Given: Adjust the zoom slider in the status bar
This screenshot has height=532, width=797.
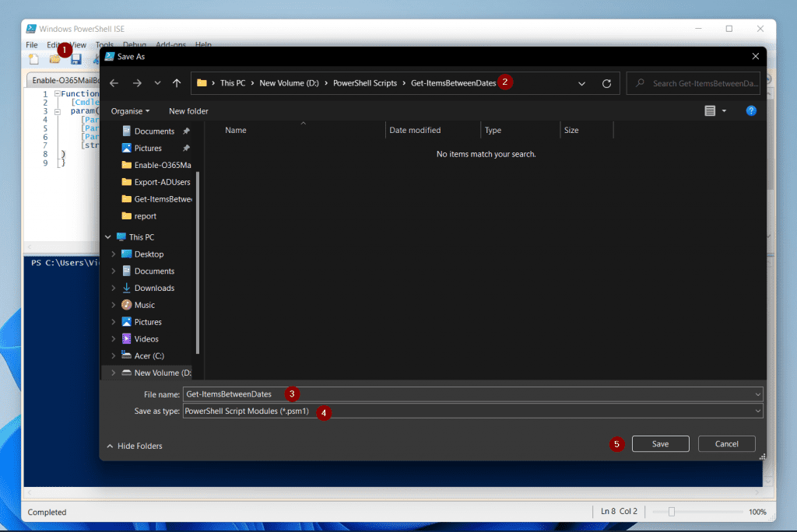Looking at the screenshot, I should [672, 512].
